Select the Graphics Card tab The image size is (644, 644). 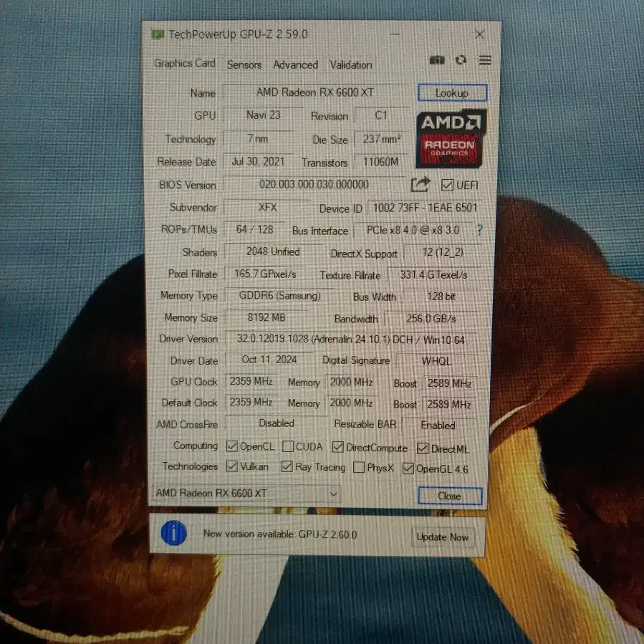pos(184,63)
